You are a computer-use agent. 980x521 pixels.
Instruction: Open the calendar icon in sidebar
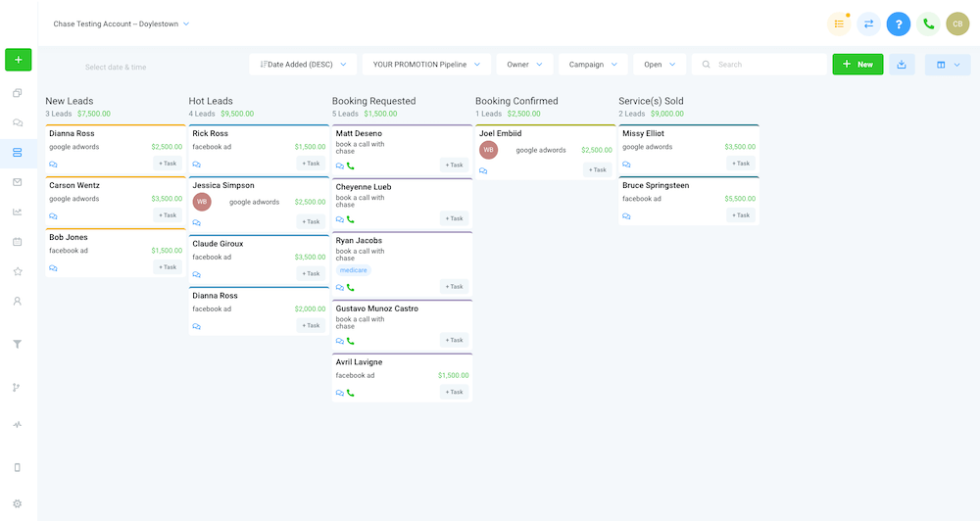[18, 242]
